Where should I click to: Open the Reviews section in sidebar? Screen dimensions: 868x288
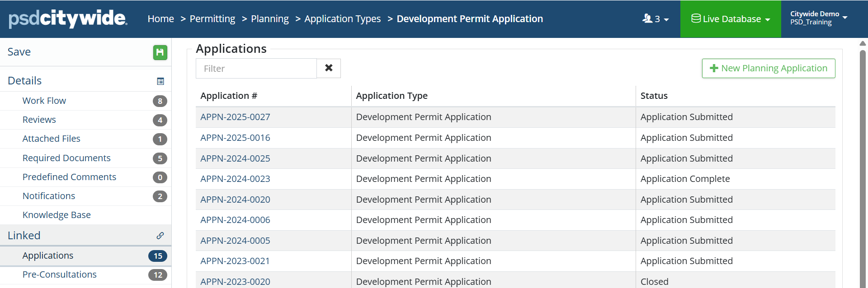click(x=39, y=120)
